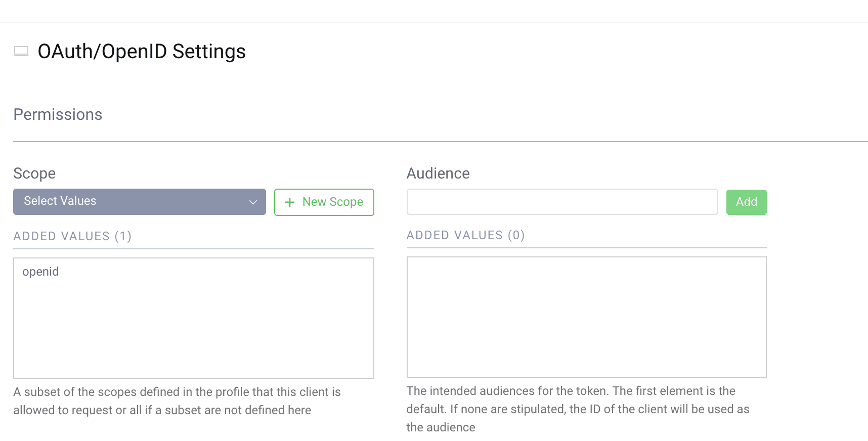Click the ADDED VALUES (0) label
The width and height of the screenshot is (868, 441).
point(465,235)
